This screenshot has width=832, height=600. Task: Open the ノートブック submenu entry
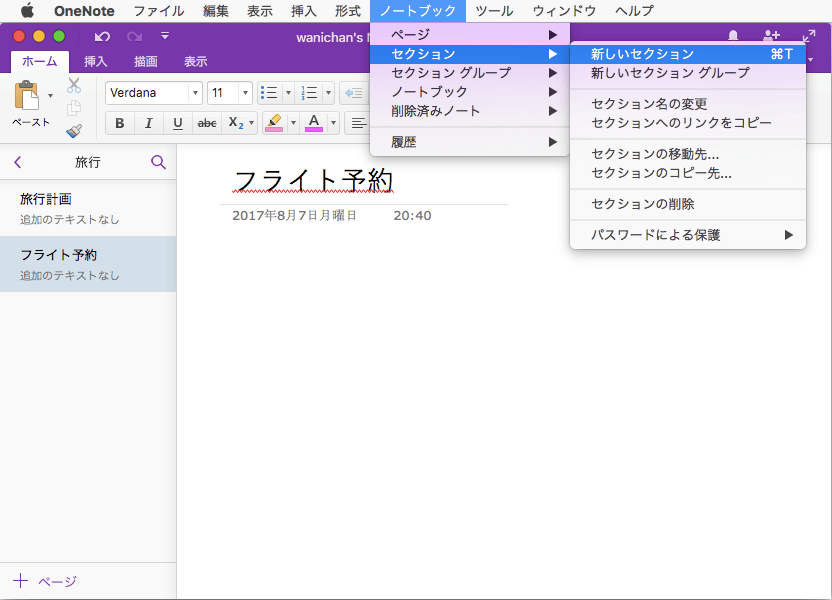click(470, 92)
